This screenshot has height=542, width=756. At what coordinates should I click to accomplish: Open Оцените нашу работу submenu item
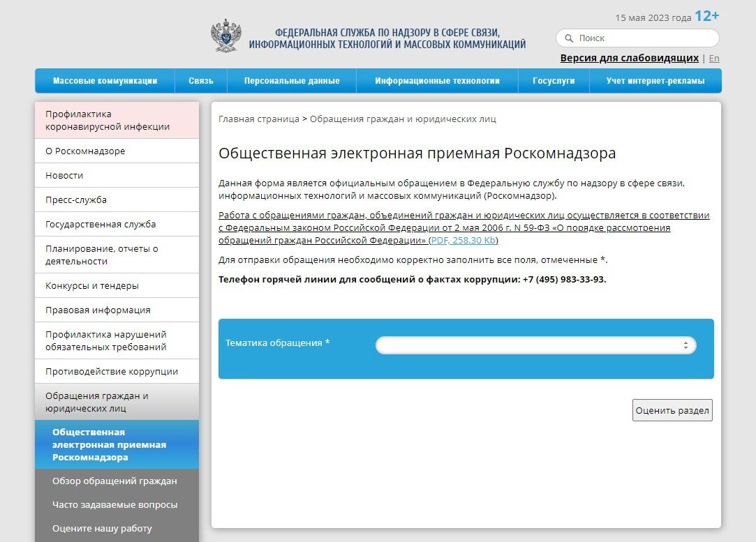tap(117, 529)
